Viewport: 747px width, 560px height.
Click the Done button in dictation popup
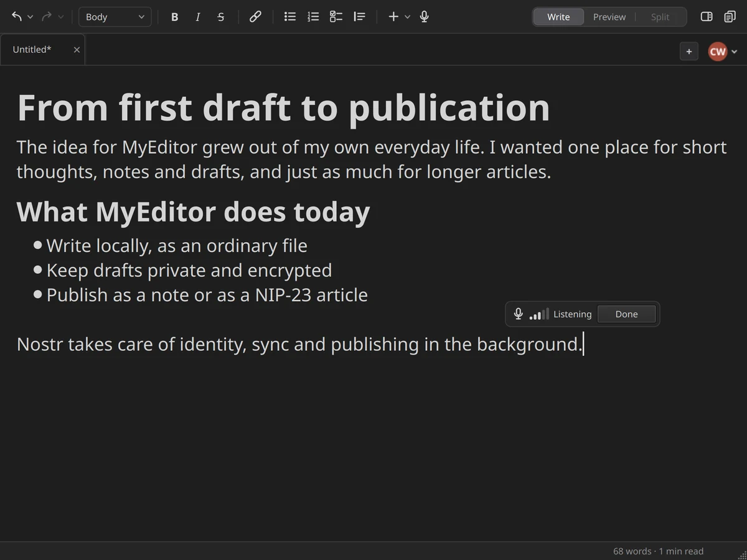(x=626, y=314)
